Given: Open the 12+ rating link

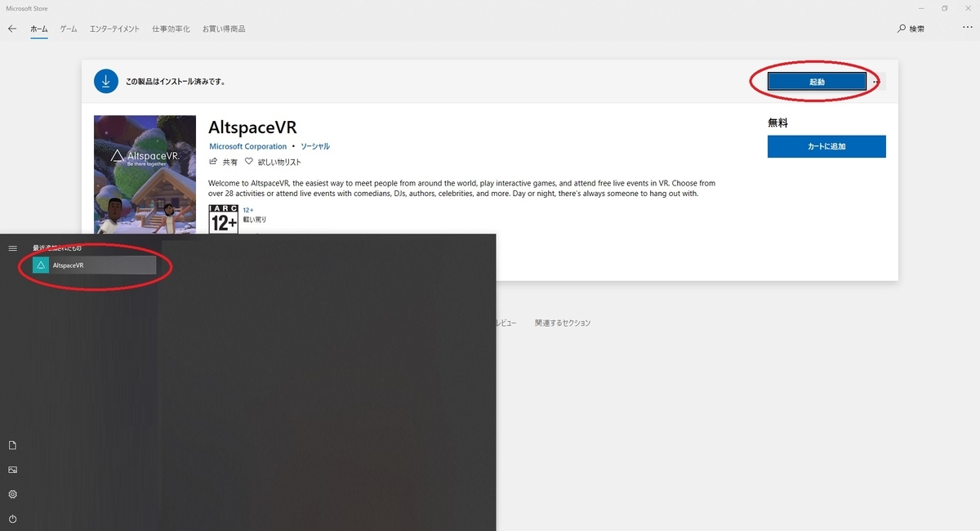Looking at the screenshot, I should (x=247, y=210).
